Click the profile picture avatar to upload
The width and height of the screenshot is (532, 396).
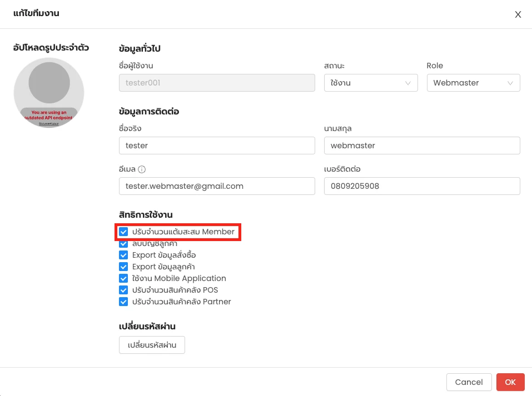click(x=49, y=93)
